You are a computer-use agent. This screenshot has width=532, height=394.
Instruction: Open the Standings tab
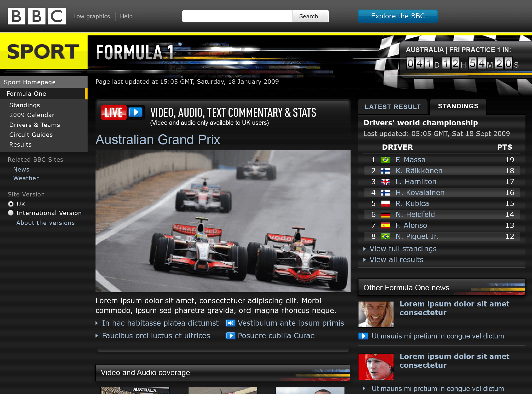[x=458, y=106]
